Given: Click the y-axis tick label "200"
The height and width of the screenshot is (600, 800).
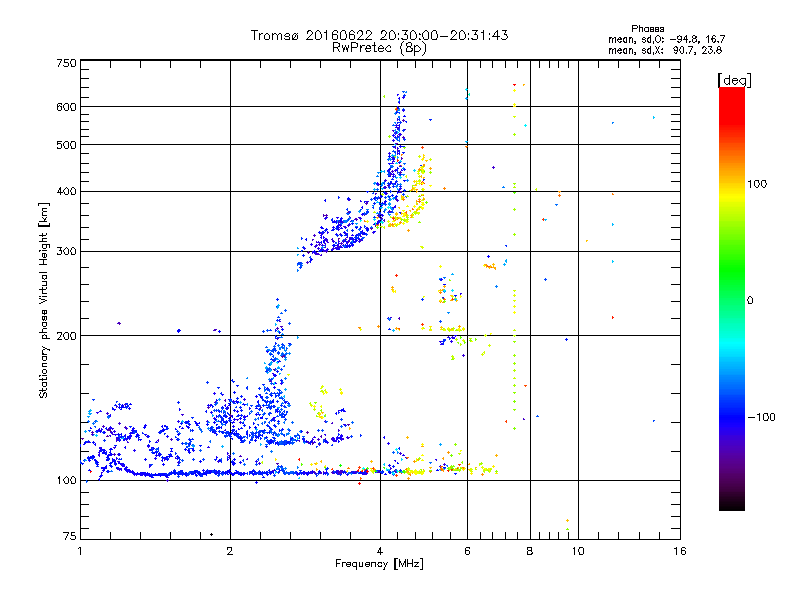Looking at the screenshot, I should point(66,336).
